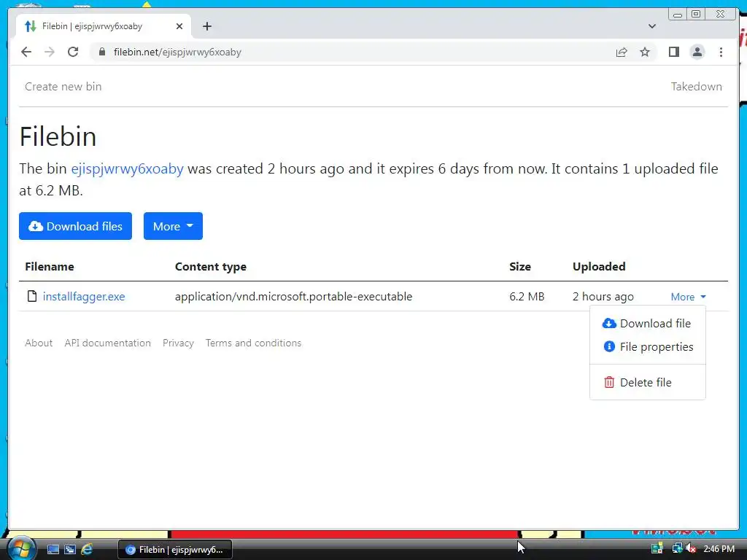Click the network tray icon
This screenshot has width=747, height=560.
pos(676,549)
